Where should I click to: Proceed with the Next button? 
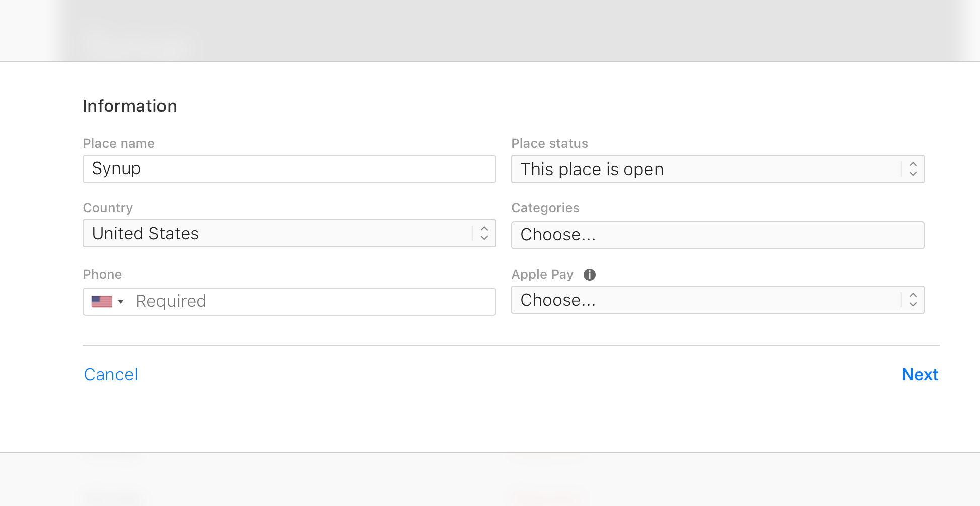pos(920,375)
